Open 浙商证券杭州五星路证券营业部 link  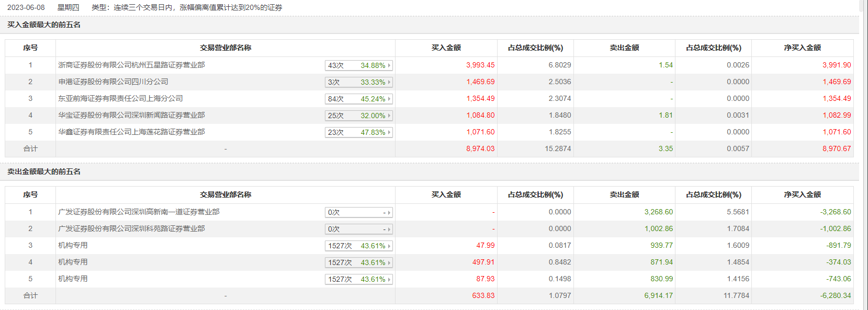[x=131, y=65]
